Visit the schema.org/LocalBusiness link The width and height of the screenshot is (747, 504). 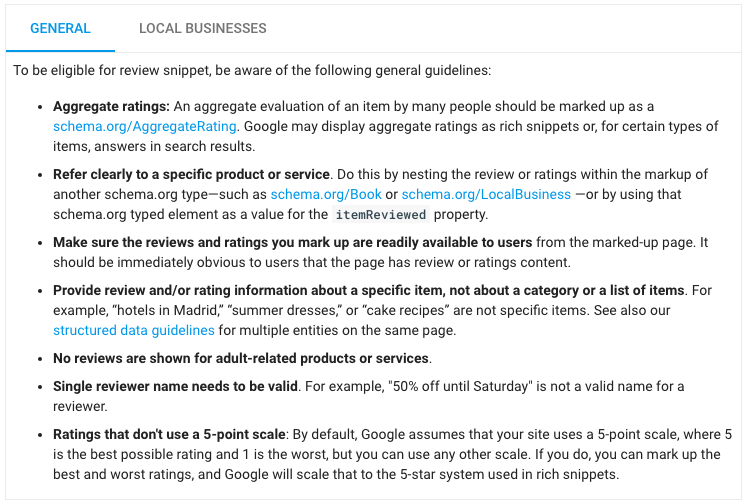point(486,194)
